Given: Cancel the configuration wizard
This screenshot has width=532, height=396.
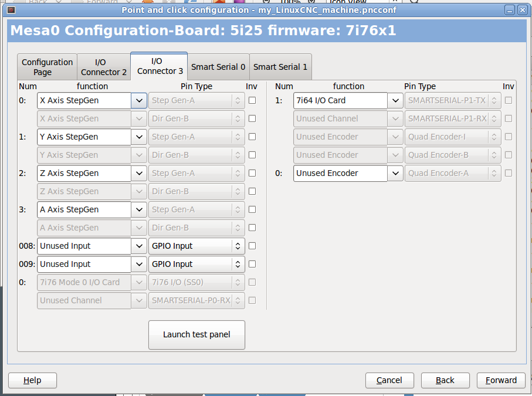Looking at the screenshot, I should coord(389,380).
